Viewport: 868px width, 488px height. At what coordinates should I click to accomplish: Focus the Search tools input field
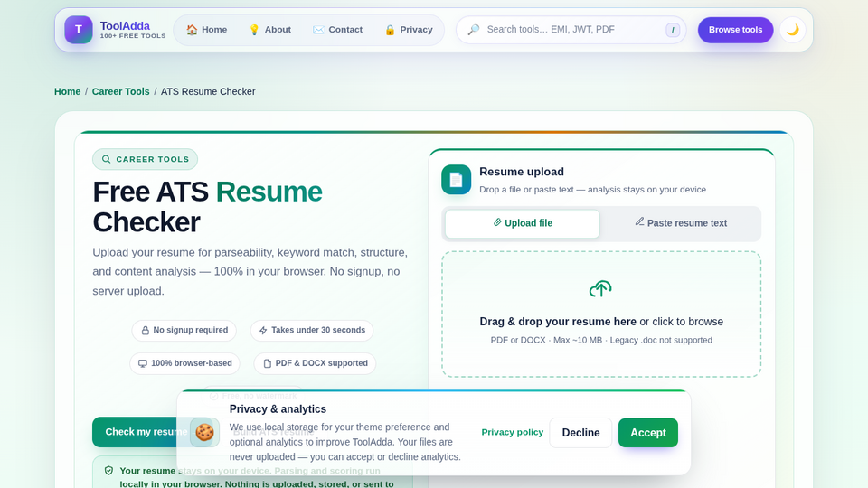(571, 30)
